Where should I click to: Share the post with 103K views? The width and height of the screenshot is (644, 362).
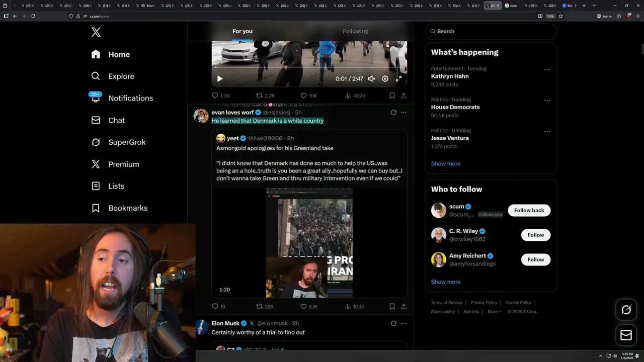pos(404,306)
